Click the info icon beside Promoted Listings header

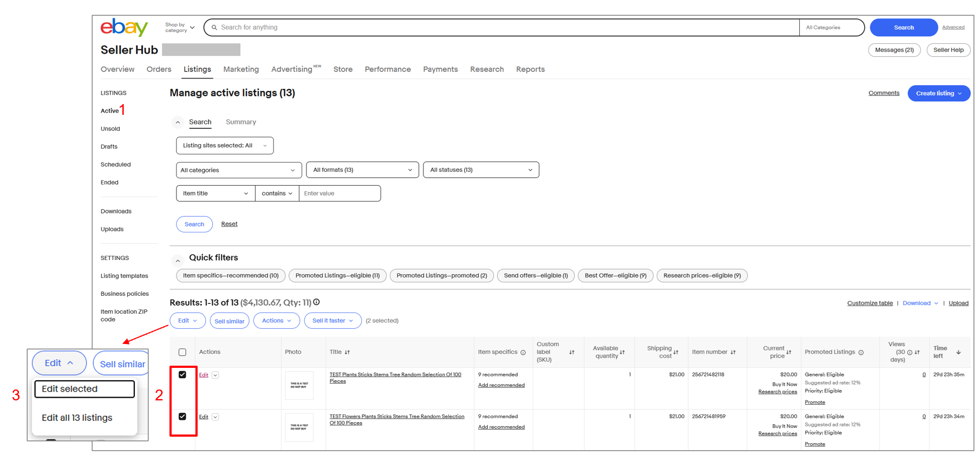(861, 353)
